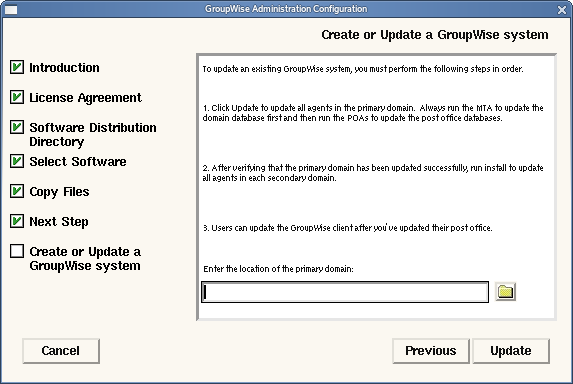The height and width of the screenshot is (384, 573).
Task: Select the Next Step label
Action: pyautogui.click(x=59, y=222)
